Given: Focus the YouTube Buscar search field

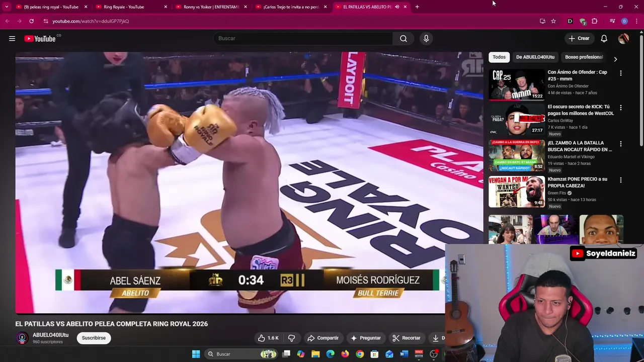Looking at the screenshot, I should tap(303, 39).
